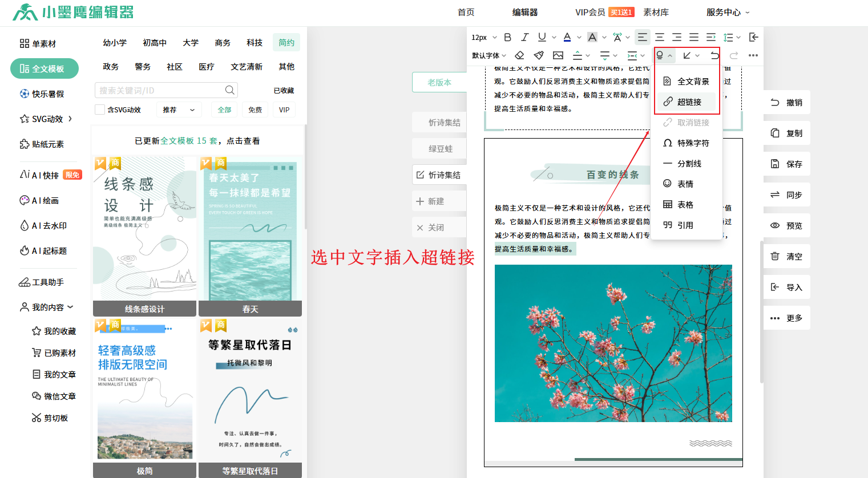
Task: Click the 清空 button
Action: click(787, 256)
